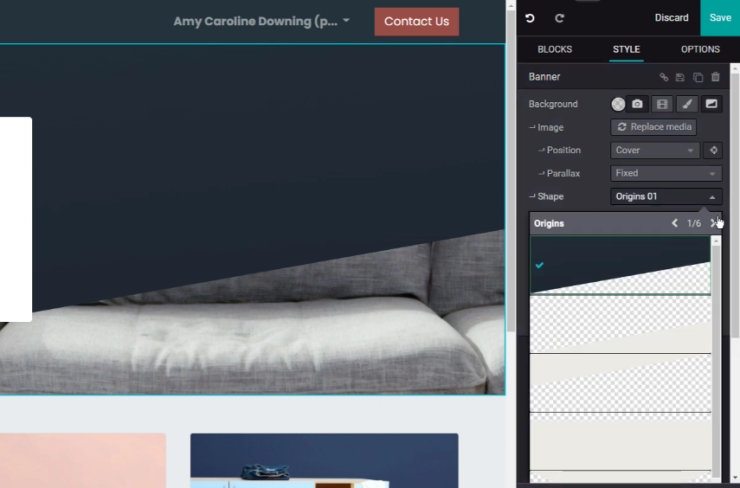740x488 pixels.
Task: Click the Origins category heading
Action: click(549, 224)
